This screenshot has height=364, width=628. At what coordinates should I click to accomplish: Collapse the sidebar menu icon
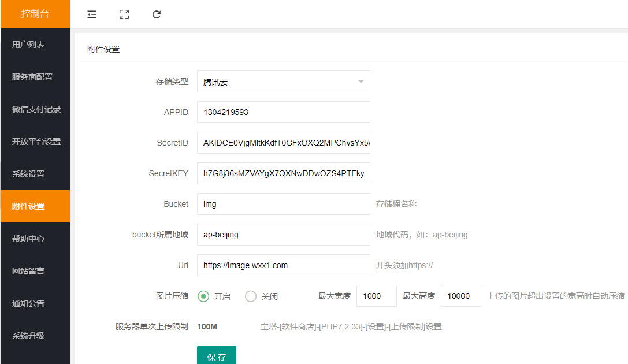point(92,14)
